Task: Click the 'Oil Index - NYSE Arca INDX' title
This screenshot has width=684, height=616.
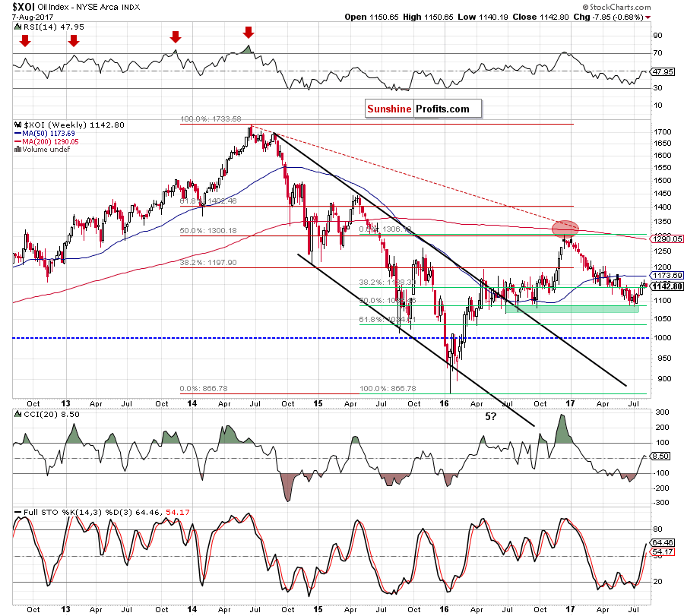Action: tap(89, 7)
